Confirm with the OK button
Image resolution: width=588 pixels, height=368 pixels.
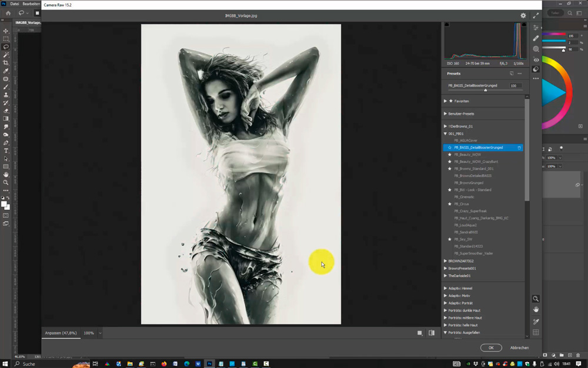[490, 348]
